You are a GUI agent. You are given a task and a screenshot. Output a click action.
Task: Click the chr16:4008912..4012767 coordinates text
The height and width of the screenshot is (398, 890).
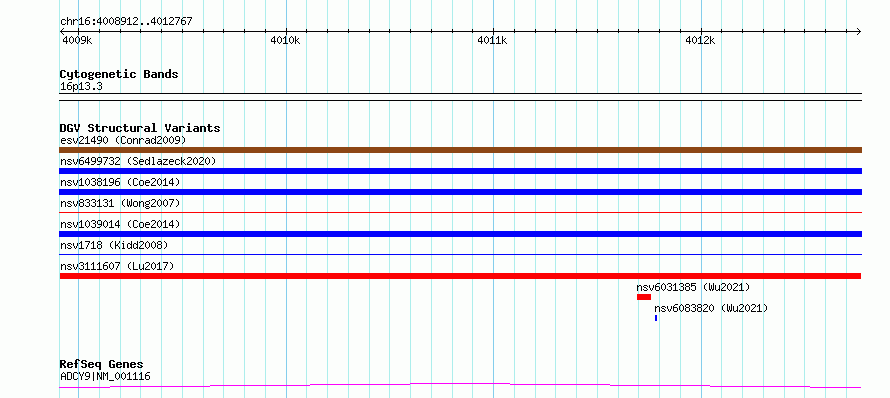tap(126, 21)
